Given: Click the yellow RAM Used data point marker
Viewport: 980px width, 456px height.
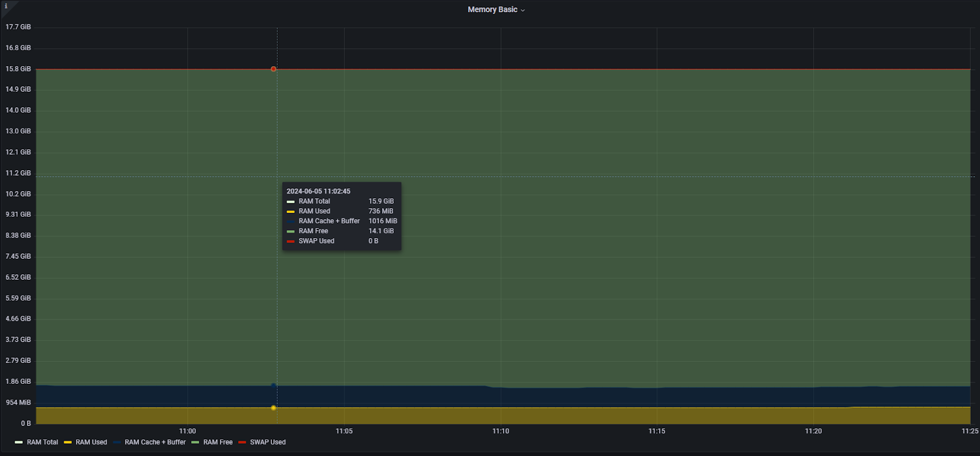Looking at the screenshot, I should click(273, 408).
